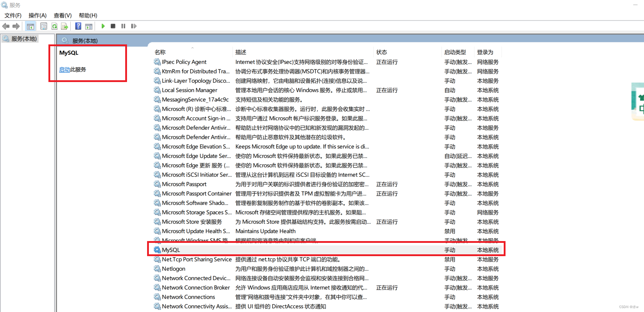Click 自动 startup type of Local Session Manager

(450, 90)
